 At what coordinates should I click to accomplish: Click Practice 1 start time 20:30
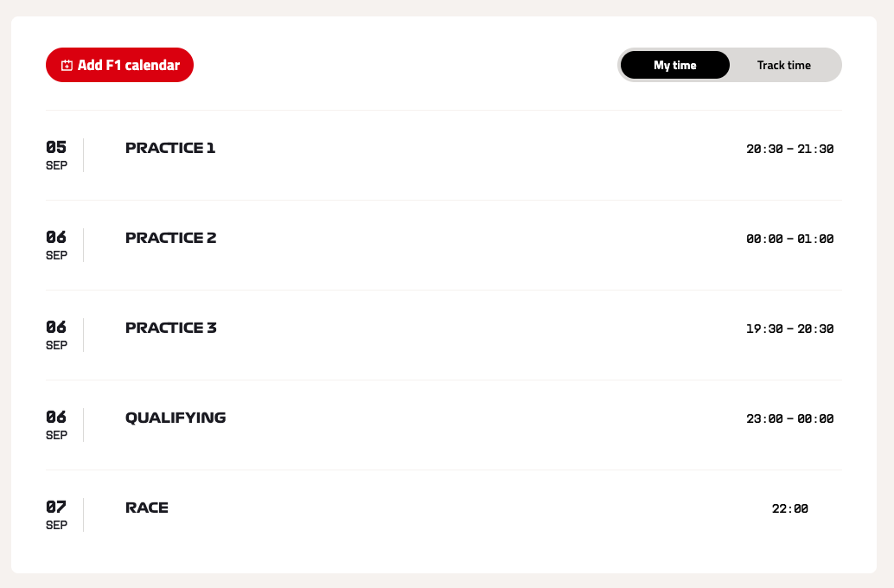coord(764,149)
